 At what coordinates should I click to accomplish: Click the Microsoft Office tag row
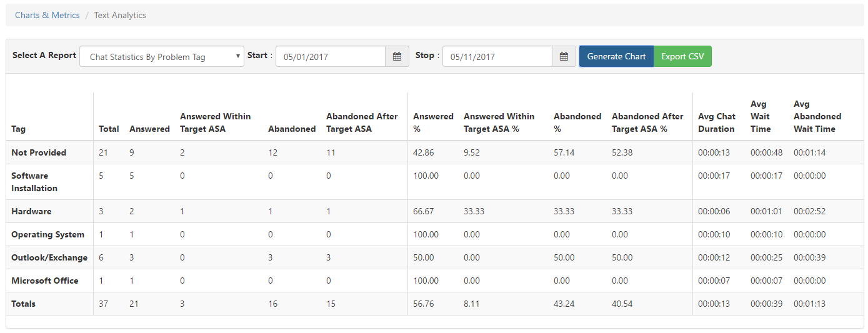click(45, 281)
